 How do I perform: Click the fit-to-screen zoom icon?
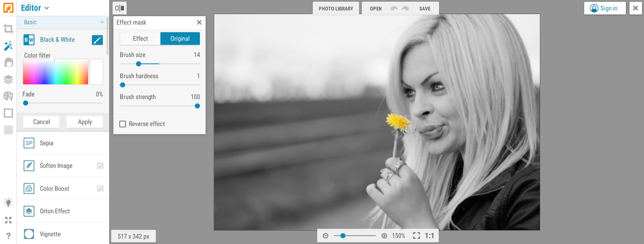point(416,236)
